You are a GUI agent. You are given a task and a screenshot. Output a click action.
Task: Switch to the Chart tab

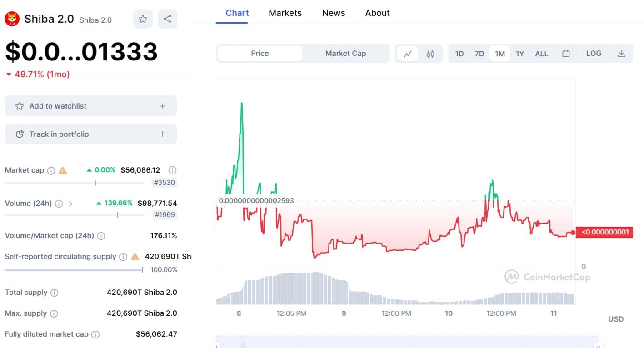237,13
